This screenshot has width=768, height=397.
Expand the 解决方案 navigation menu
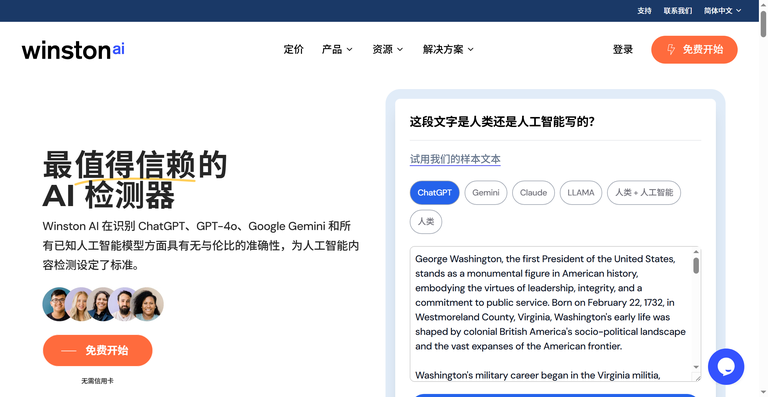(448, 49)
